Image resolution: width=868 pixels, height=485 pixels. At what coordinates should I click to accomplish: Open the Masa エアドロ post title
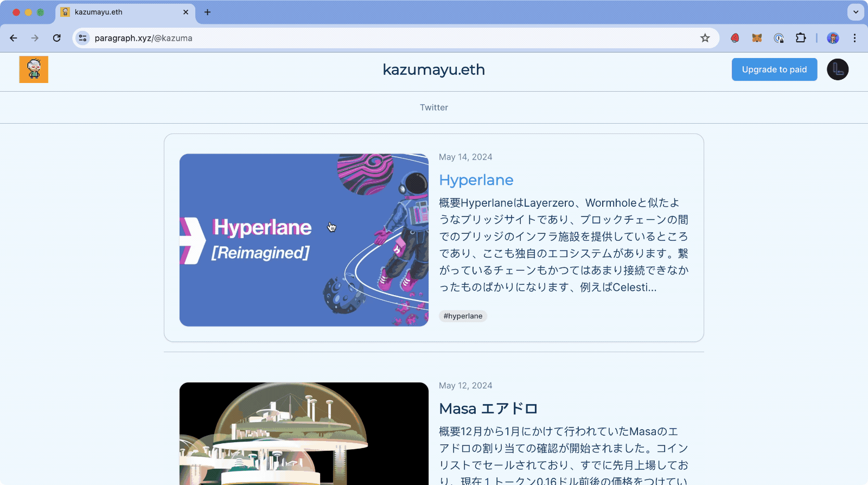tap(488, 409)
